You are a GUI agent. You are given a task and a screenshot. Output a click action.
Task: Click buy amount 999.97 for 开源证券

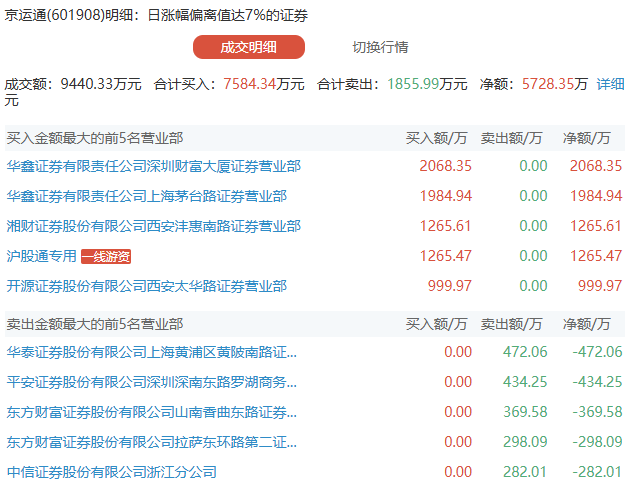pos(450,286)
